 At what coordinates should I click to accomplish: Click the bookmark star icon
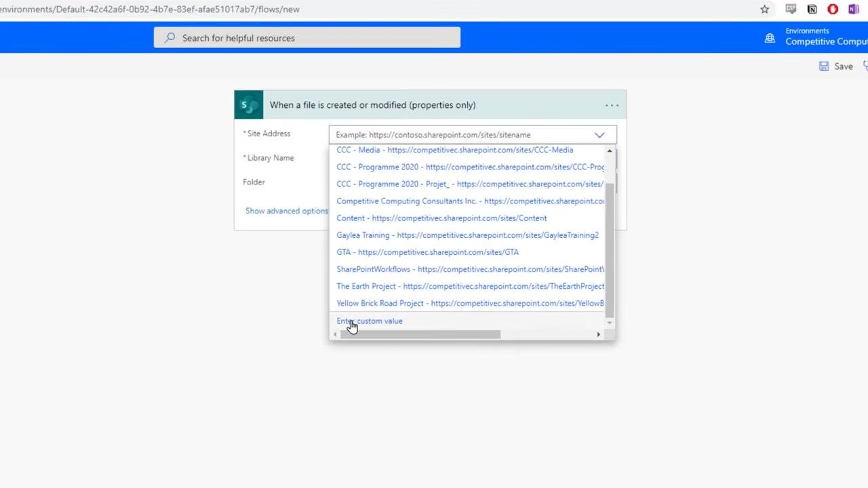[x=764, y=9]
